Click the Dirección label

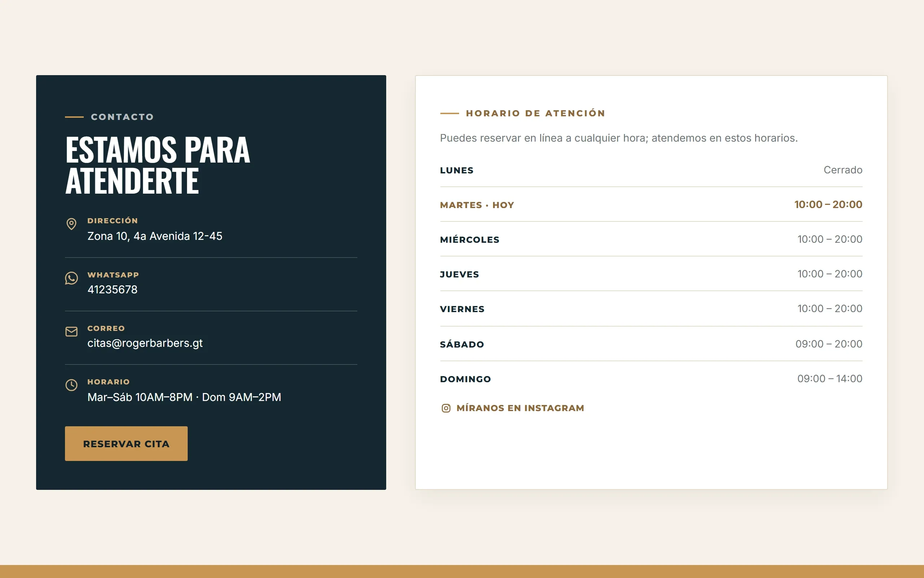pyautogui.click(x=113, y=221)
